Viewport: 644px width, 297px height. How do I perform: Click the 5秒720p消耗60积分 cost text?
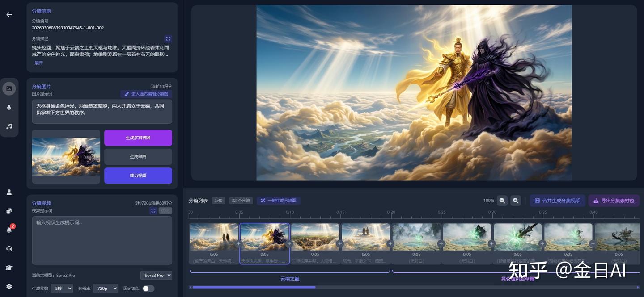pos(153,203)
